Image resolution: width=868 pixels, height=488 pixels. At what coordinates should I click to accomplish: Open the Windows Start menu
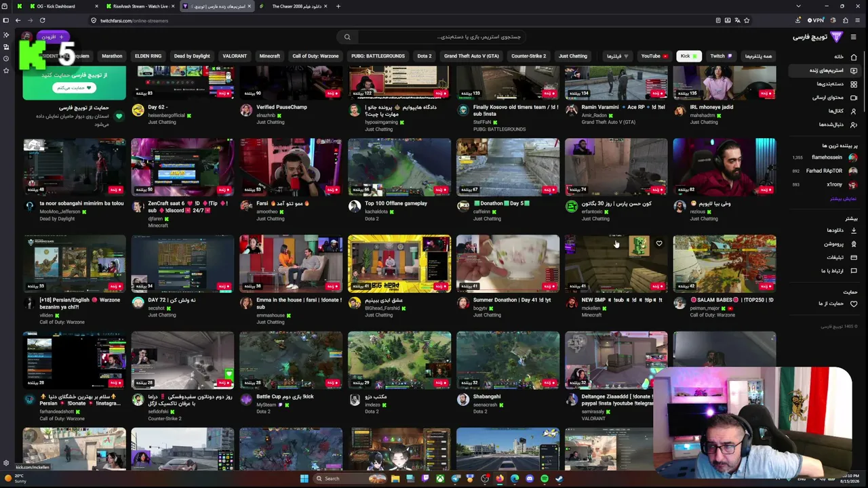click(304, 479)
